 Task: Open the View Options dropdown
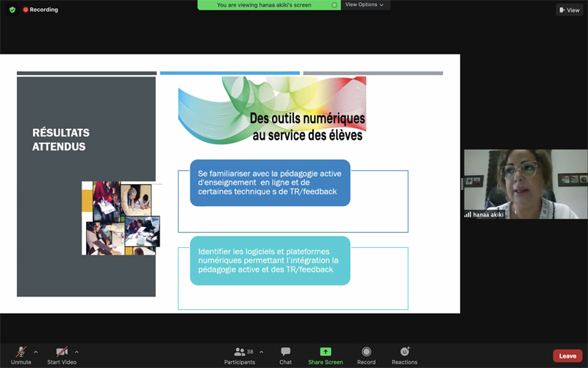(x=365, y=5)
